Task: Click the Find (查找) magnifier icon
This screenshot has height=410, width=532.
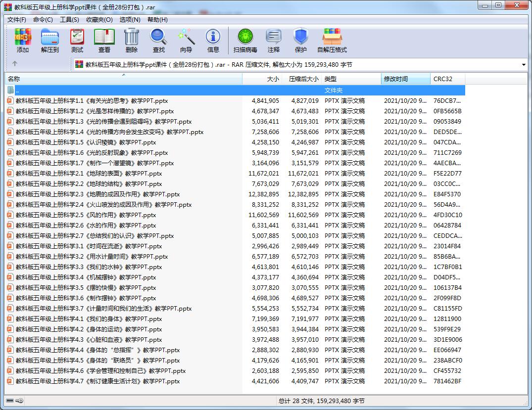Action: (x=158, y=37)
